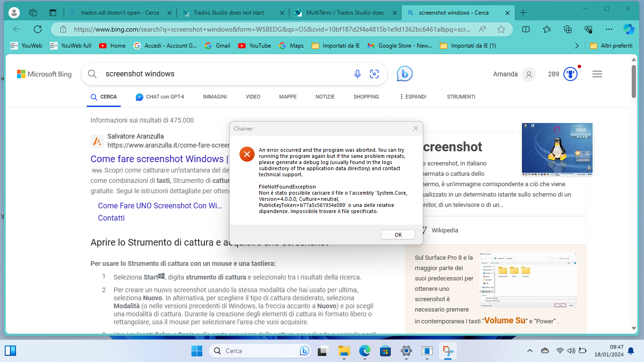
Task: Go back with the browser back arrow
Action: pyautogui.click(x=17, y=29)
